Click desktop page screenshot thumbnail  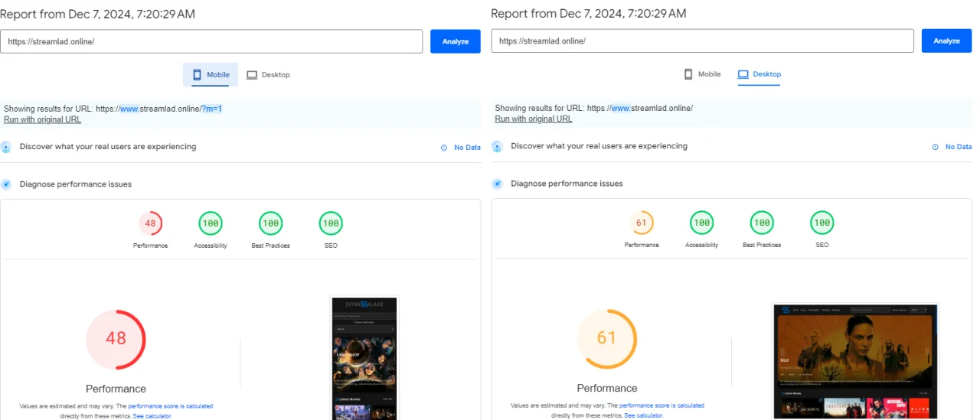[x=855, y=361]
